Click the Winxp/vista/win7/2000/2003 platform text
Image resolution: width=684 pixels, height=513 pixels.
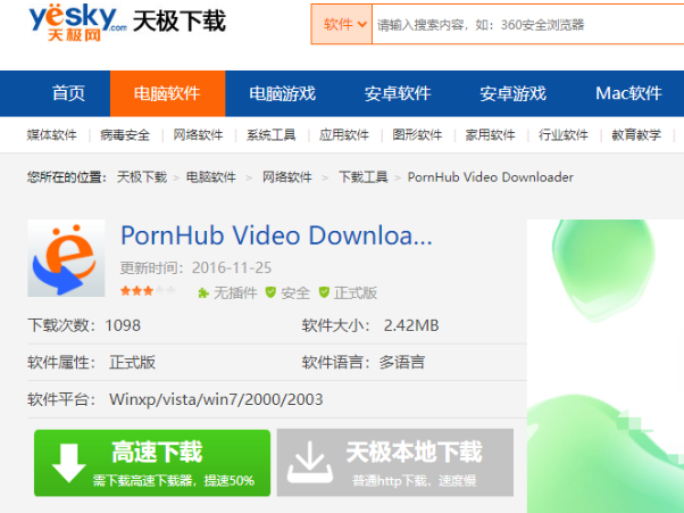(216, 399)
